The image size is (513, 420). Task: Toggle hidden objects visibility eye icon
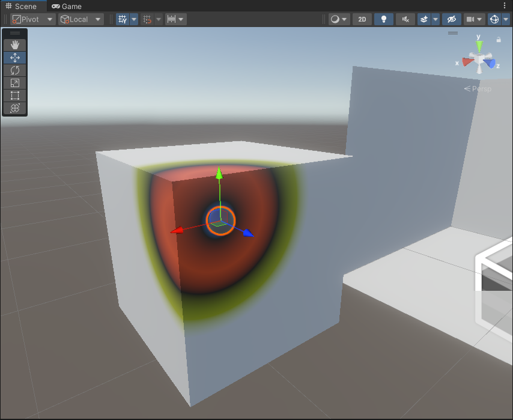pos(451,19)
